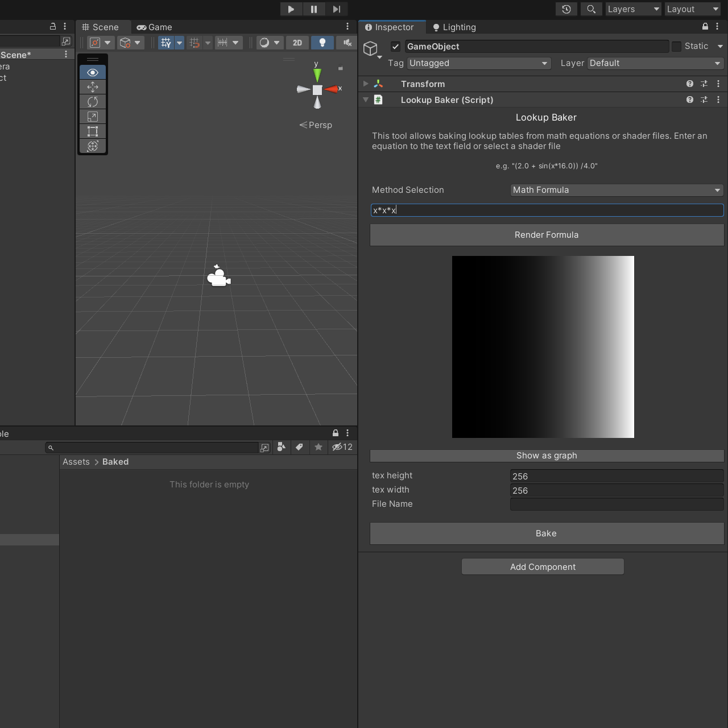The height and width of the screenshot is (728, 728).
Task: Open the Tag dropdown showing Untagged
Action: 479,63
